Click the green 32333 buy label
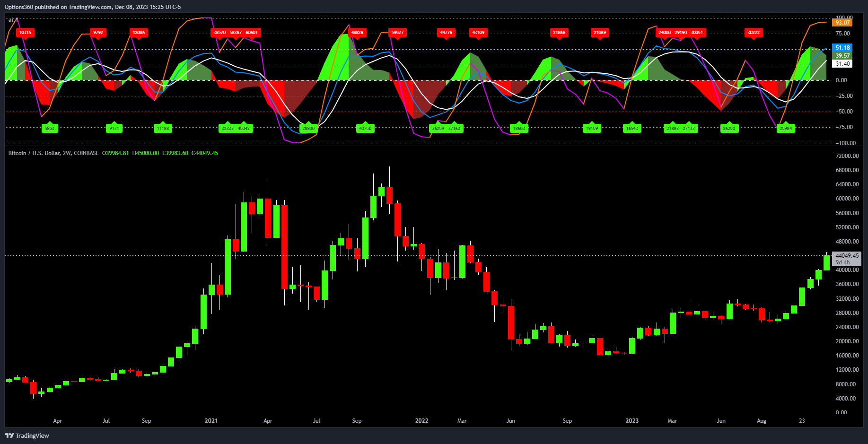 click(x=228, y=128)
